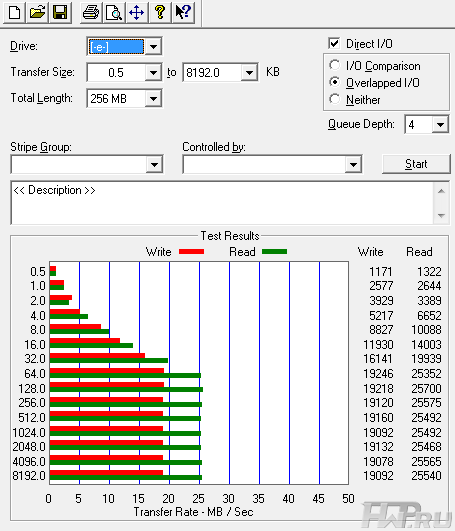The image size is (455, 531).
Task: Start the benchmark with the Start button
Action: (416, 164)
